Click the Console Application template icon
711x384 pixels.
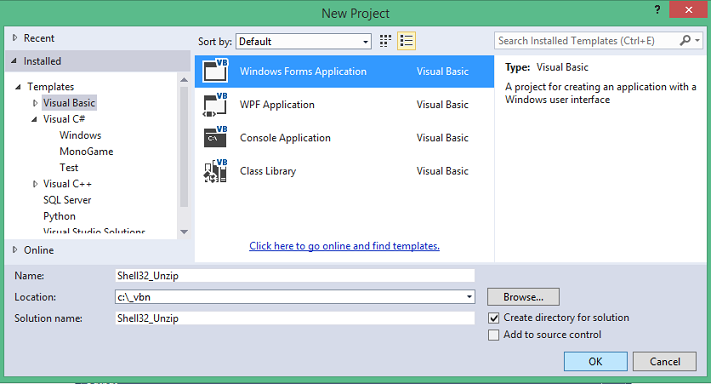(215, 137)
